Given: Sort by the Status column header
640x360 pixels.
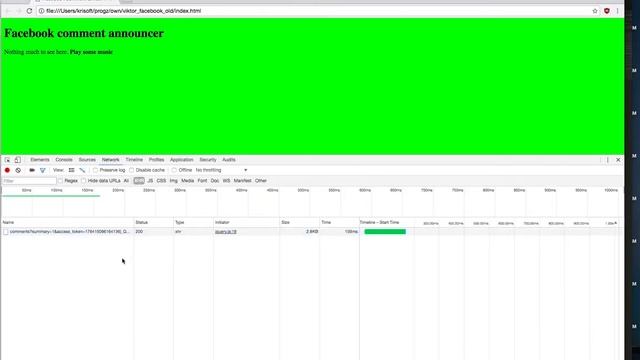Looking at the screenshot, I should [153, 222].
